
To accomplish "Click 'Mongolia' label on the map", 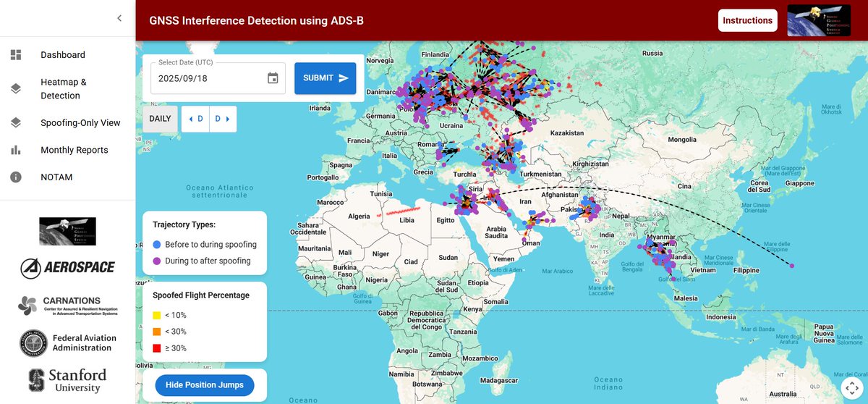I will click(681, 140).
